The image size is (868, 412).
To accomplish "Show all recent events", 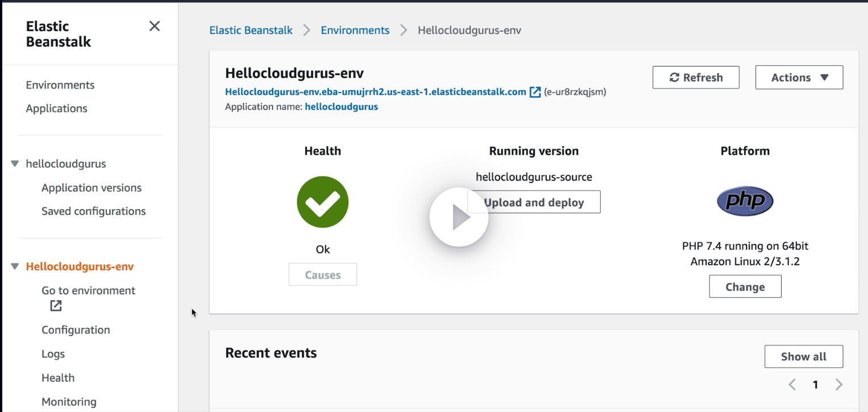I will (803, 356).
